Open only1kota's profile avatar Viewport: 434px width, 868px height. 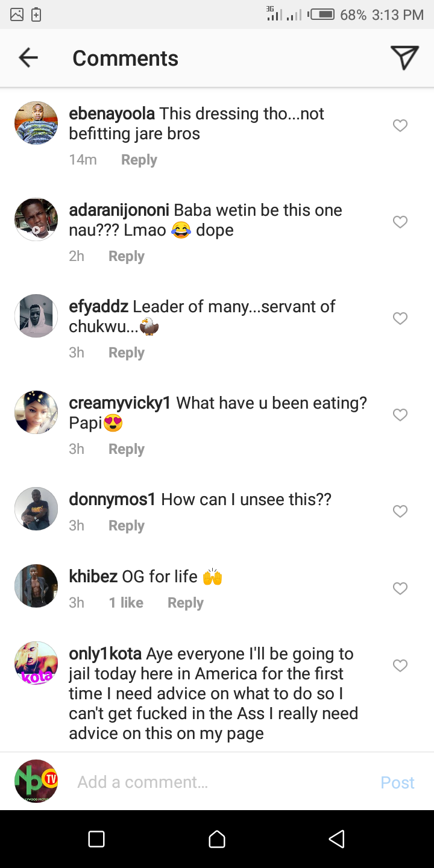(36, 663)
